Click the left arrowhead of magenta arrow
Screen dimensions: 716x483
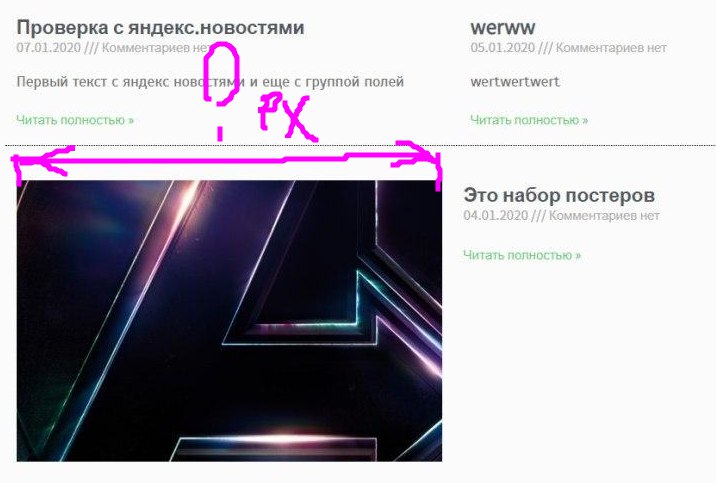pyautogui.click(x=40, y=160)
